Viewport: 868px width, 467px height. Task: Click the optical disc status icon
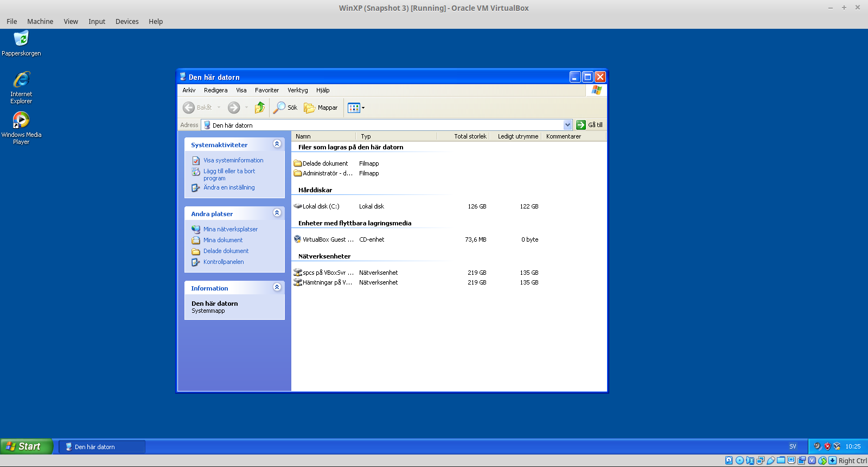coord(739,460)
